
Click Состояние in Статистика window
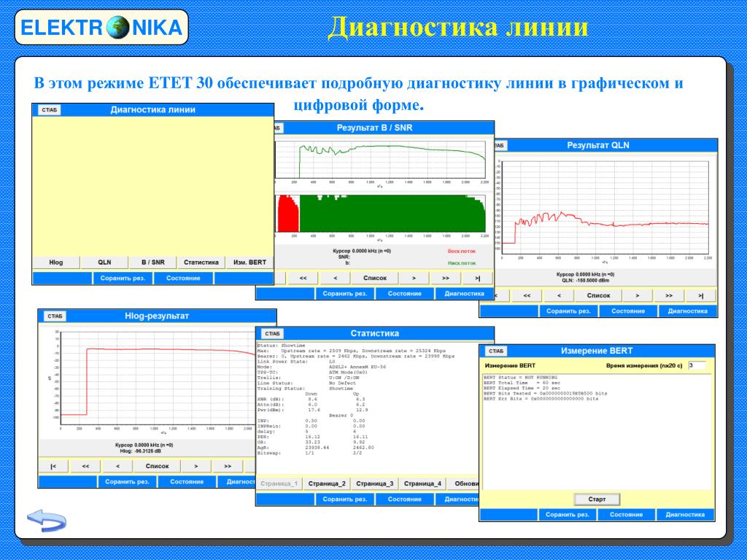[x=404, y=499]
